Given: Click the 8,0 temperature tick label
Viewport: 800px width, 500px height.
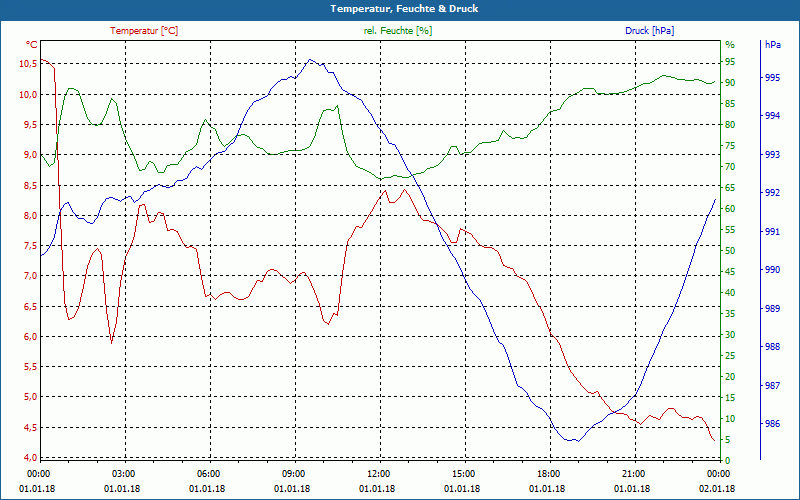Looking at the screenshot, I should (x=30, y=215).
